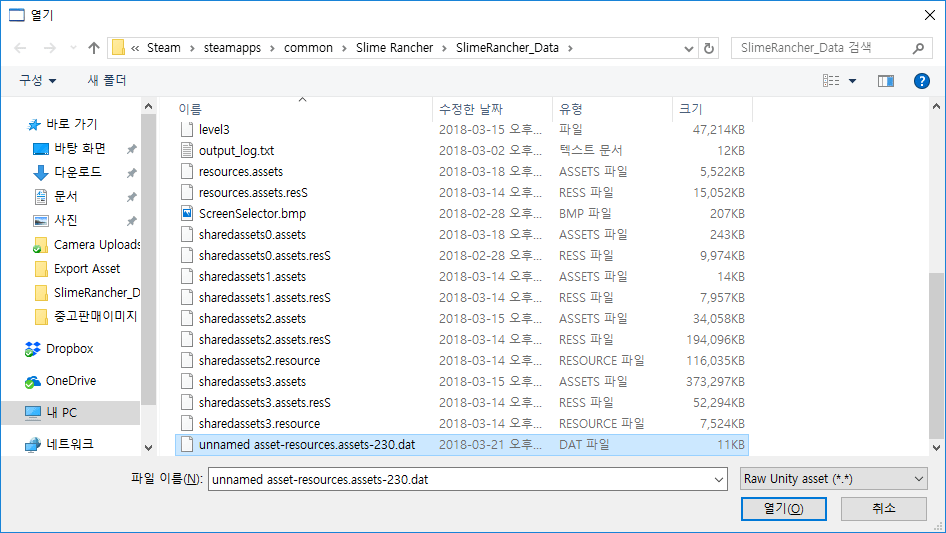Open 사진 in sidebar
Image resolution: width=946 pixels, height=533 pixels.
(x=65, y=221)
